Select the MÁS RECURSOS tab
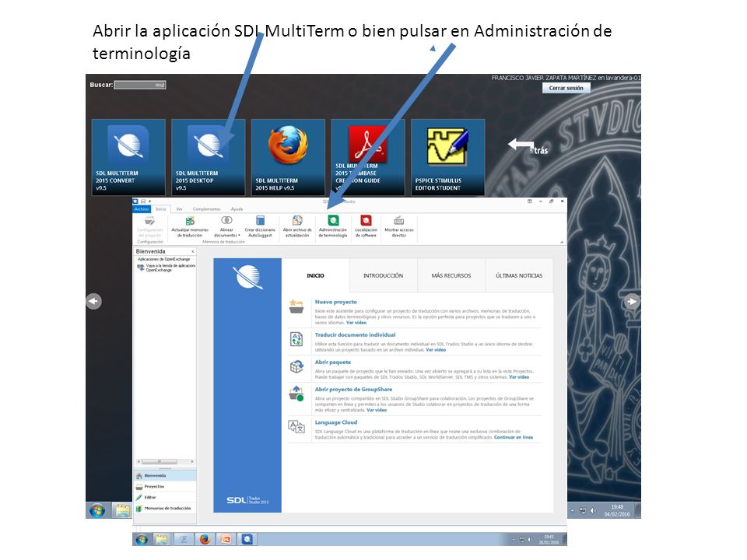 click(451, 275)
